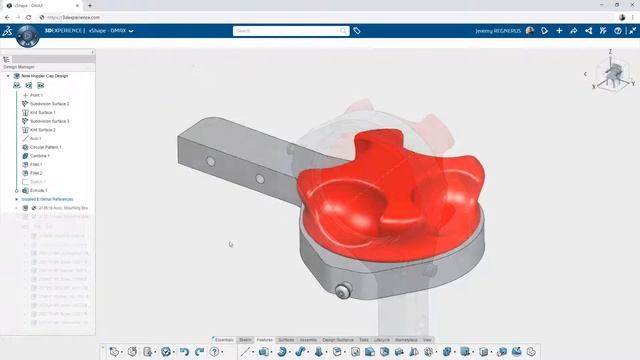Viewport: 640px width, 360px height.
Task: Open dropdown arrow beside Line tool
Action: click(x=253, y=352)
